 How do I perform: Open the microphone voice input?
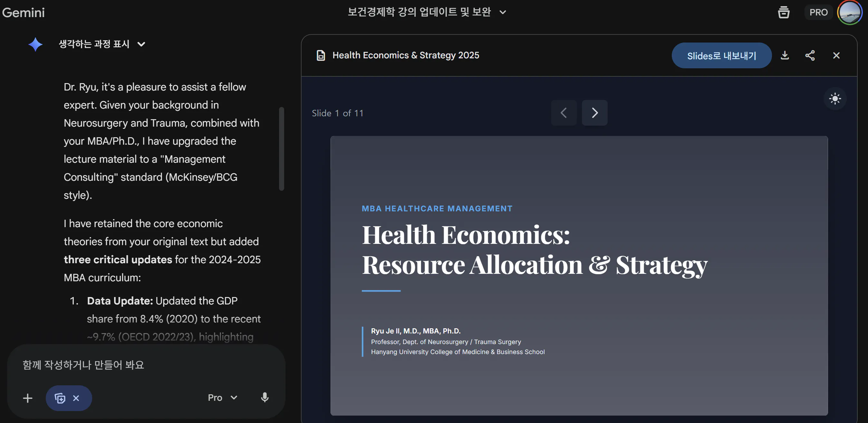265,398
